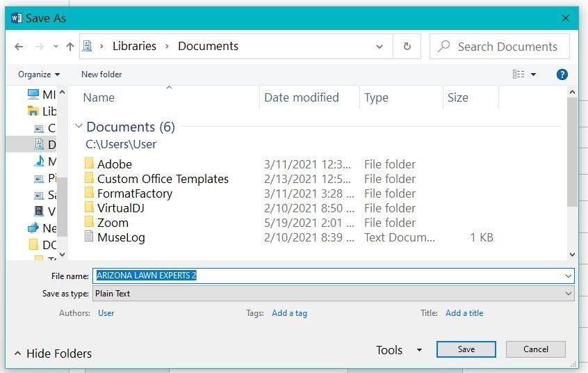Close the Save As dialog
Image resolution: width=588 pixels, height=373 pixels.
pos(566,18)
